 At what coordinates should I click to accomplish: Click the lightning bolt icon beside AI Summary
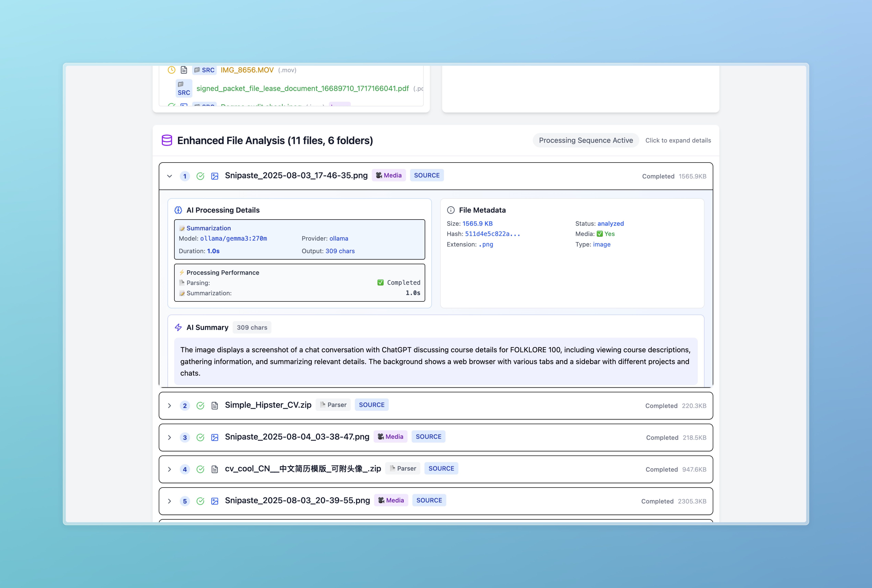pos(178,327)
